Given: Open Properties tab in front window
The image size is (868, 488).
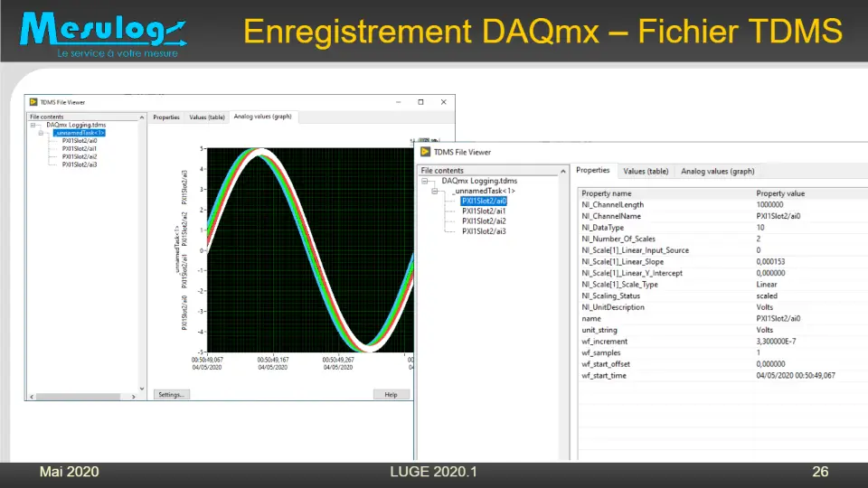Looking at the screenshot, I should (593, 171).
